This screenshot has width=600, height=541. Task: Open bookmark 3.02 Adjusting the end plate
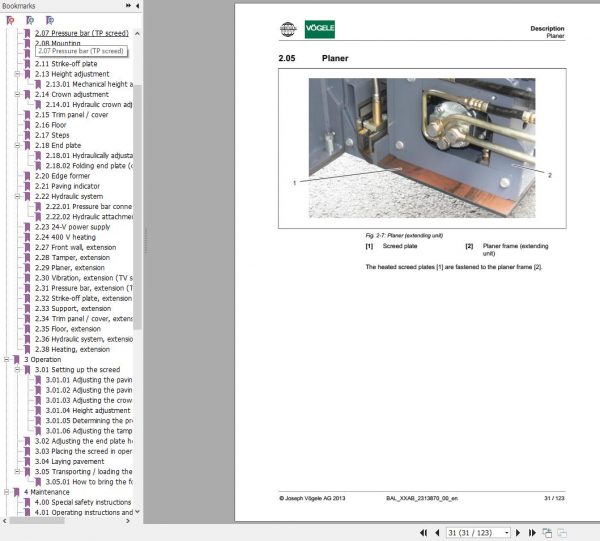pyautogui.click(x=84, y=441)
